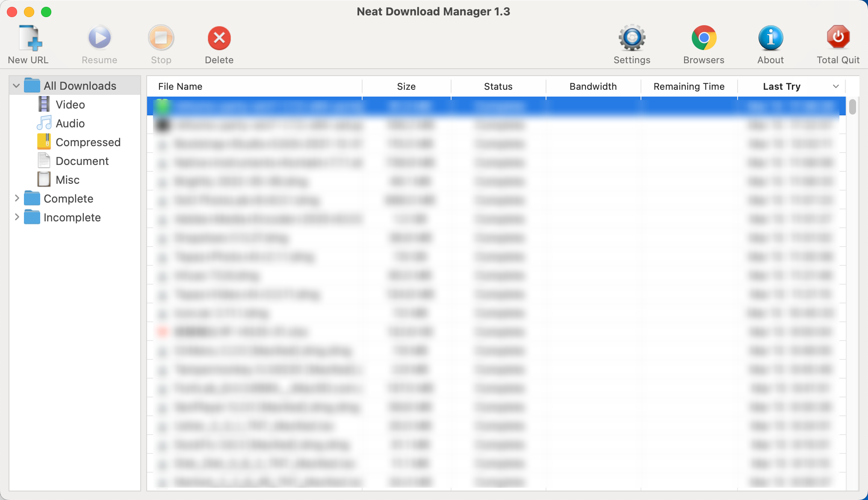Select the Video category

pyautogui.click(x=70, y=105)
